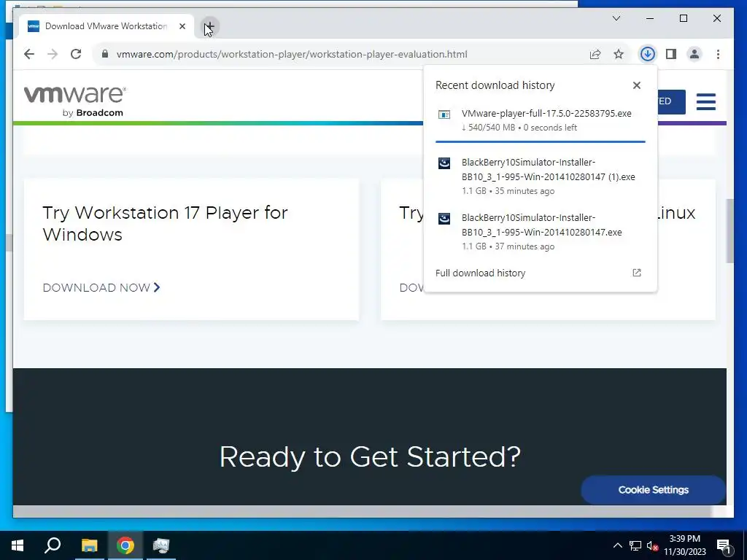View site security lock icon
This screenshot has width=747, height=560.
click(105, 54)
